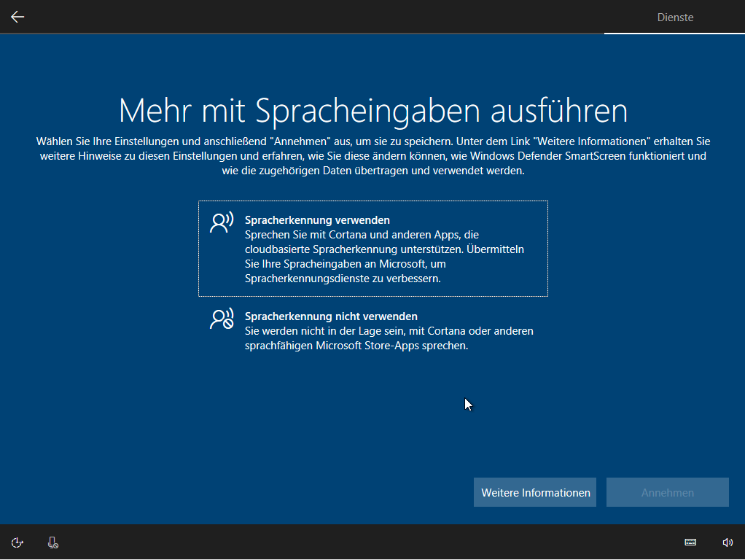Click the Annehmen button

[x=667, y=492]
